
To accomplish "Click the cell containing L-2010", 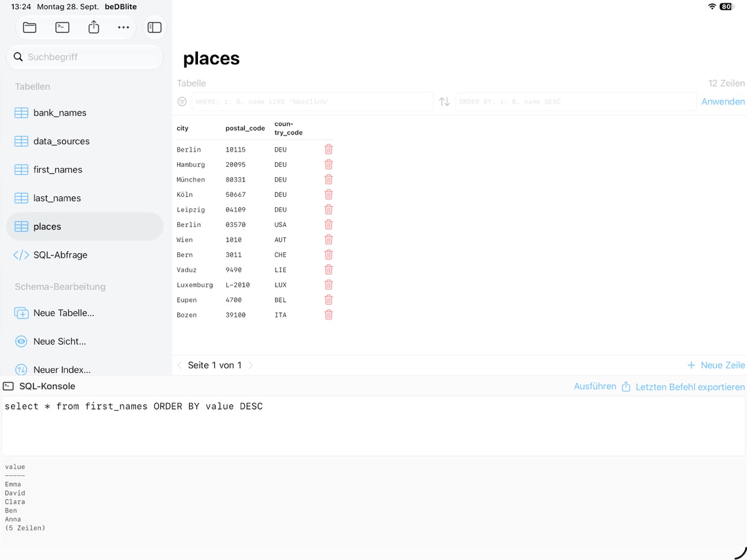I will (x=237, y=285).
